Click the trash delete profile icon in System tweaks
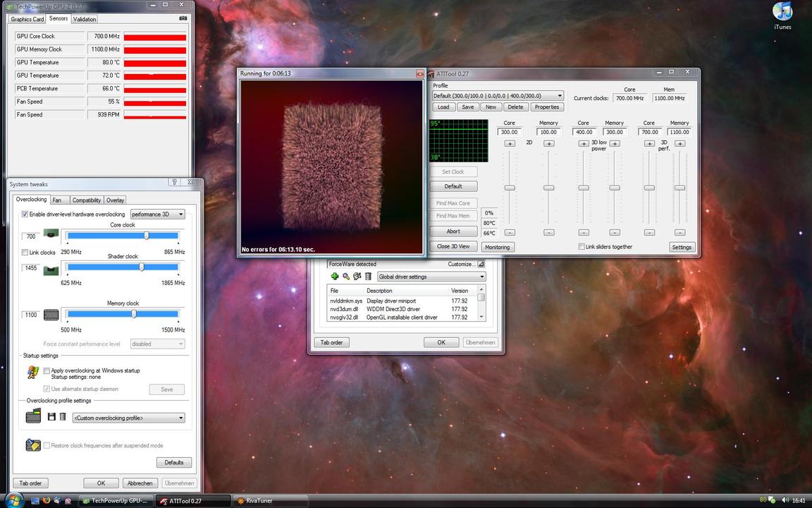The height and width of the screenshot is (508, 812). click(63, 417)
